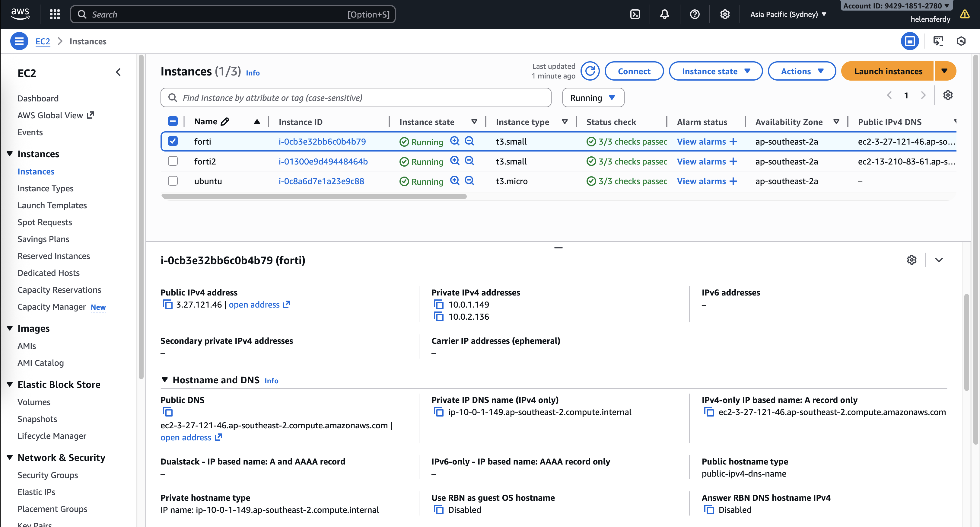Image resolution: width=980 pixels, height=527 pixels.
Task: Select the forti2 instance checkbox
Action: coord(173,161)
